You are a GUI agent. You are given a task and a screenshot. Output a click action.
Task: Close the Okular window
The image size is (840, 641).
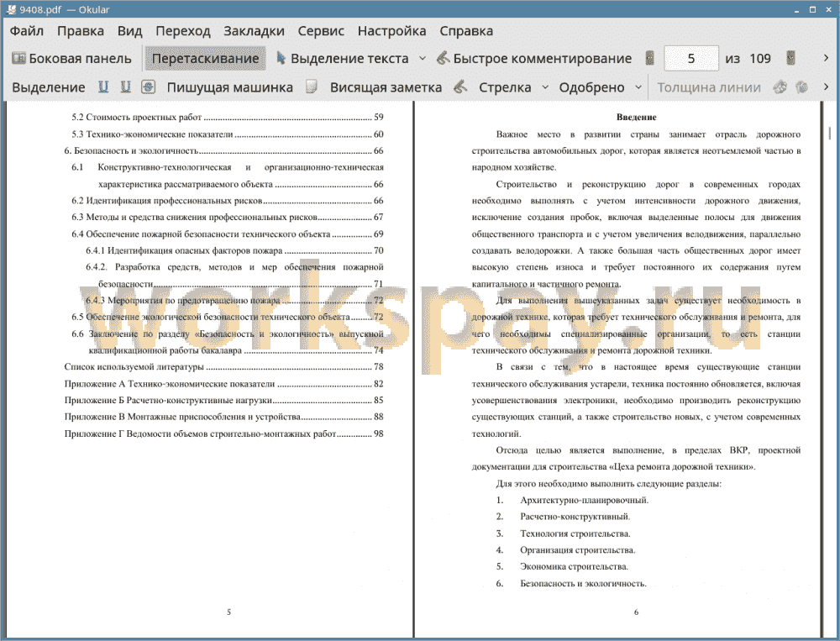click(827, 9)
